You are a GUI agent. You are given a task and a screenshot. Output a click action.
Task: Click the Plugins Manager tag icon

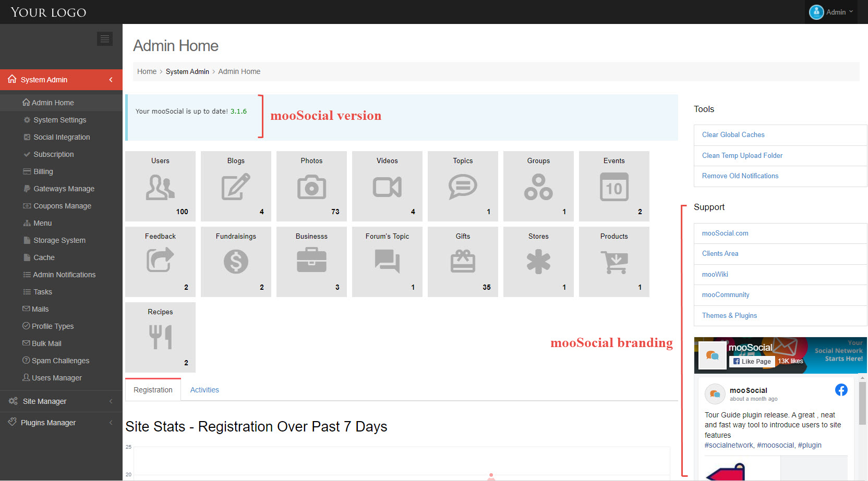[x=13, y=422]
